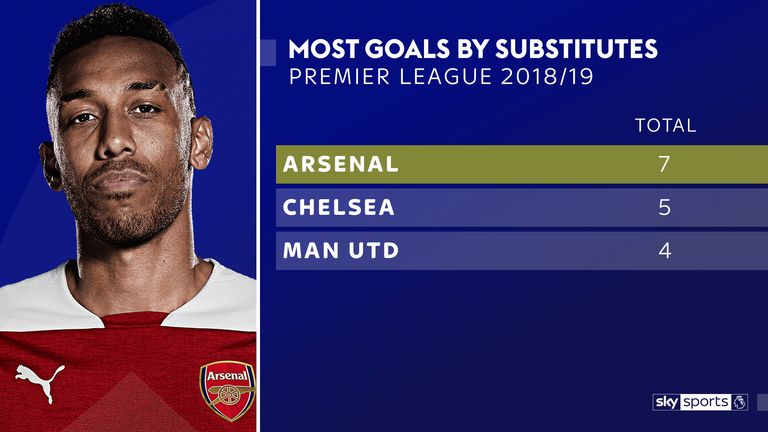Click Chelsea's total of 5
768x432 pixels.
coord(664,207)
